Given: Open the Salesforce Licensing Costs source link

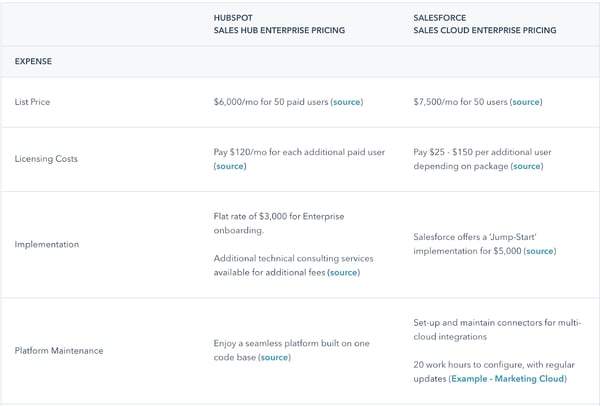Looking at the screenshot, I should 527,166.
